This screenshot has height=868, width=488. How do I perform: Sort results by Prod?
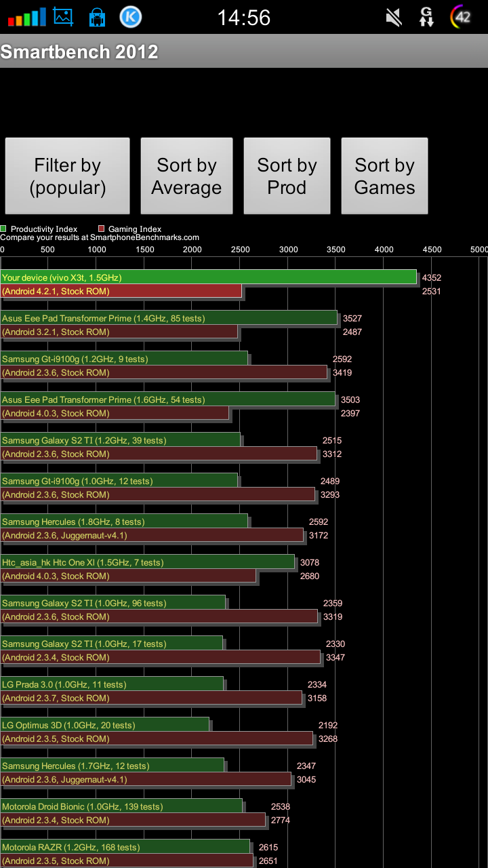287,176
